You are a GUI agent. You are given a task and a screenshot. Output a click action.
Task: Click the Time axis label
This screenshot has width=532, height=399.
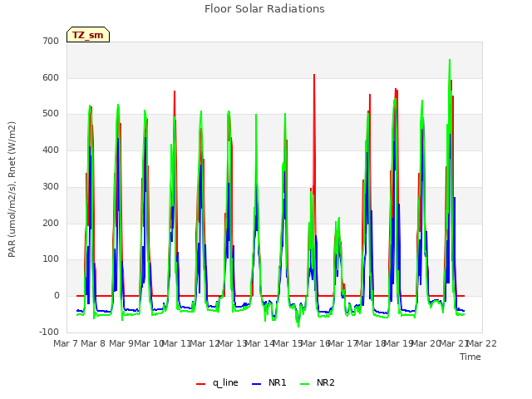(x=470, y=357)
